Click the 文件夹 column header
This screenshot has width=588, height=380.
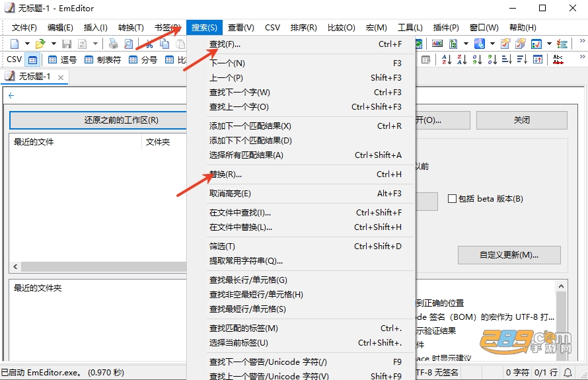(x=165, y=142)
